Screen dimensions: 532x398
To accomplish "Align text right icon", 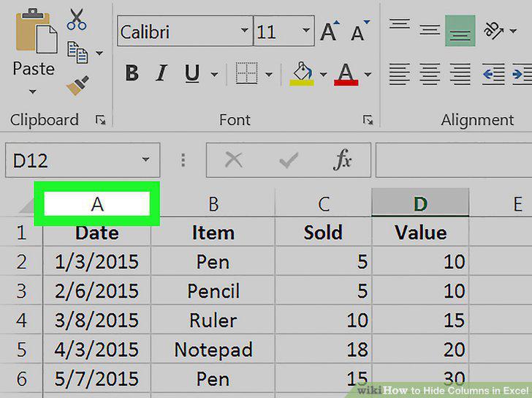I will click(460, 74).
